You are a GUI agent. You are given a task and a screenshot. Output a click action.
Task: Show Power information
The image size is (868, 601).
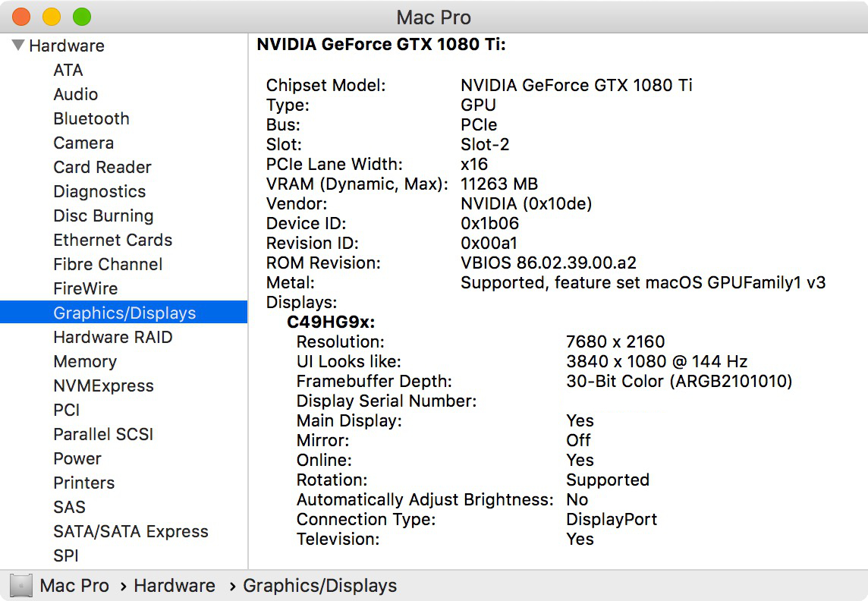coord(77,459)
